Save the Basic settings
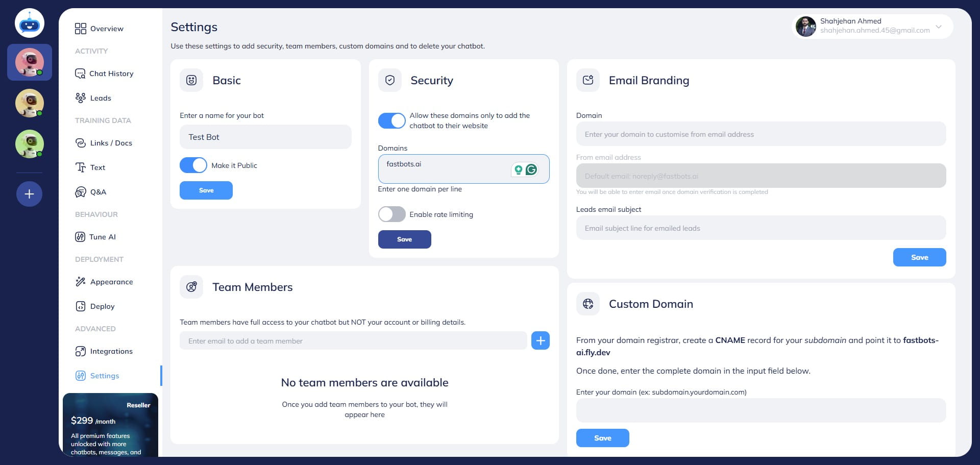 coord(206,190)
